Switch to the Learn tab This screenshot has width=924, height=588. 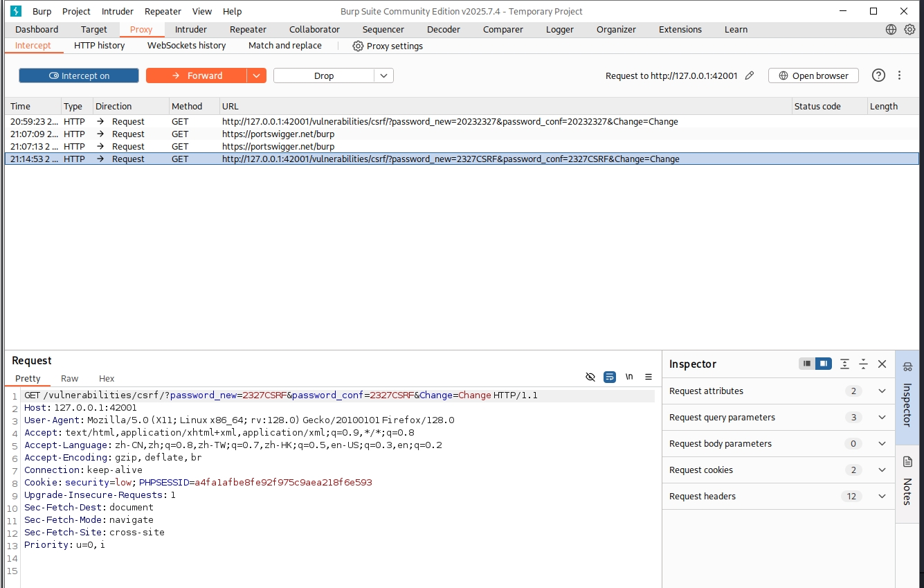pyautogui.click(x=736, y=29)
